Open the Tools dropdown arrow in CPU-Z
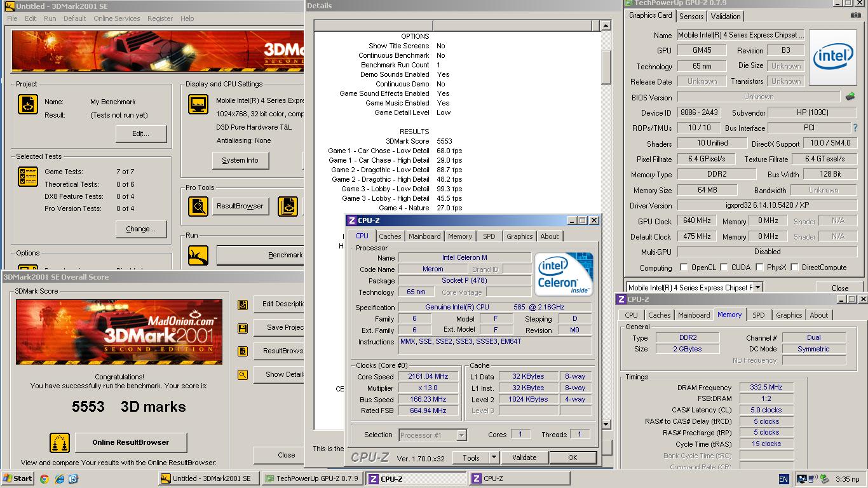This screenshot has width=868, height=488. 494,457
